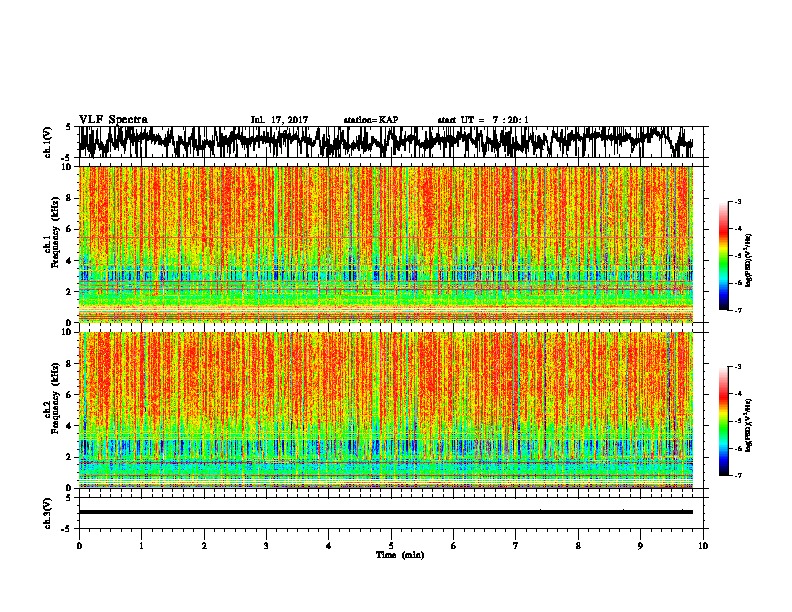Click the "ch.3(V)" axis label
Image resolution: width=792 pixels, height=612 pixels.
[48, 513]
